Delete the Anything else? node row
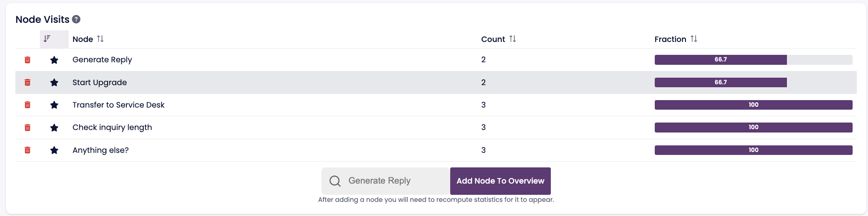868x216 pixels. [x=27, y=150]
